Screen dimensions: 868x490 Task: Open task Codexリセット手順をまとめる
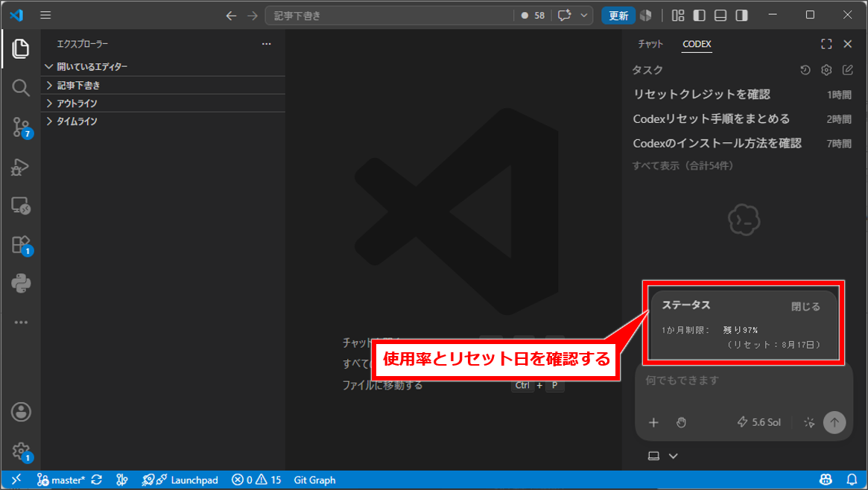coord(742,119)
